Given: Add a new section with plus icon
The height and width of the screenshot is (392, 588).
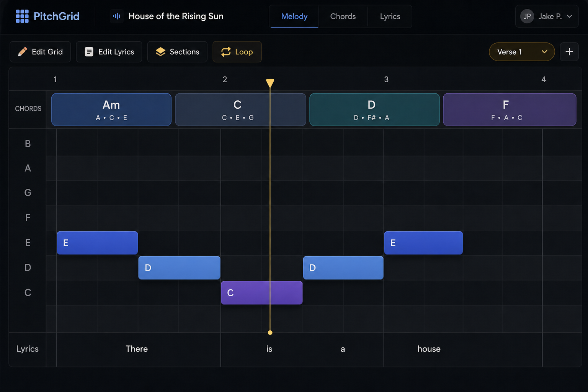Looking at the screenshot, I should [x=569, y=52].
